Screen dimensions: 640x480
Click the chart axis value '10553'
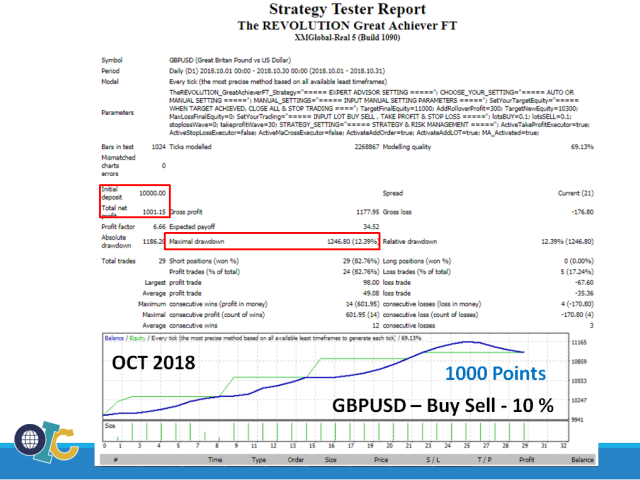pos(579,381)
